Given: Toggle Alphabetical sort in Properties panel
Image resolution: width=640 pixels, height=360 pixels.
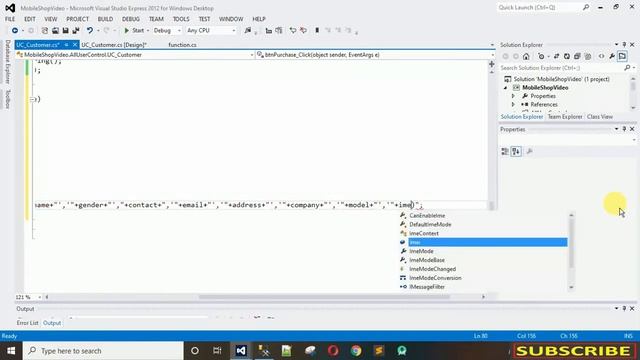Looking at the screenshot, I should [516, 151].
